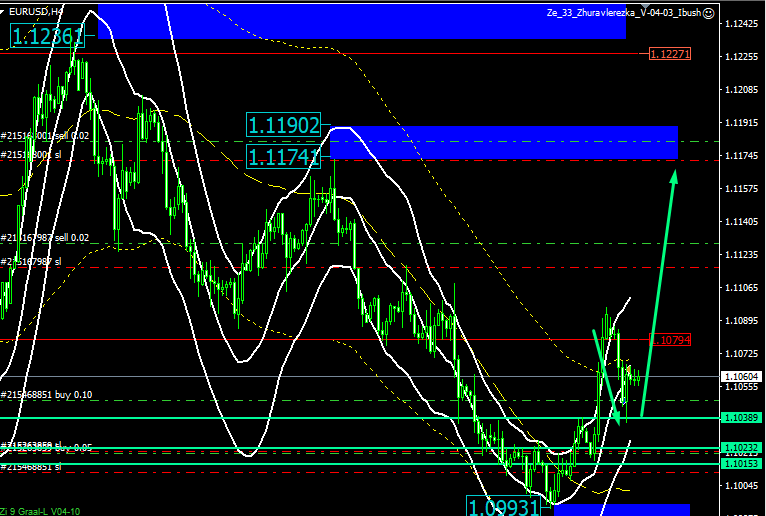Select the #215167987 sl stop-loss label

31,262
